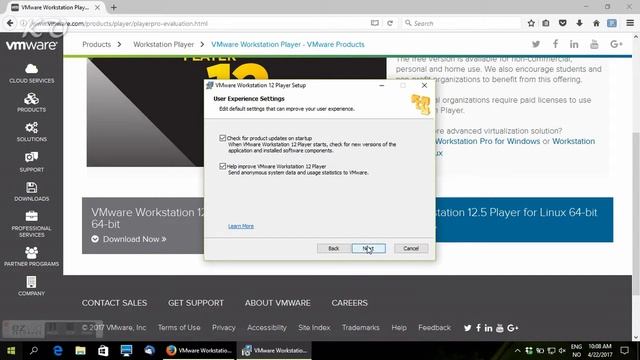Bookmark this page with star icon

[531, 23]
